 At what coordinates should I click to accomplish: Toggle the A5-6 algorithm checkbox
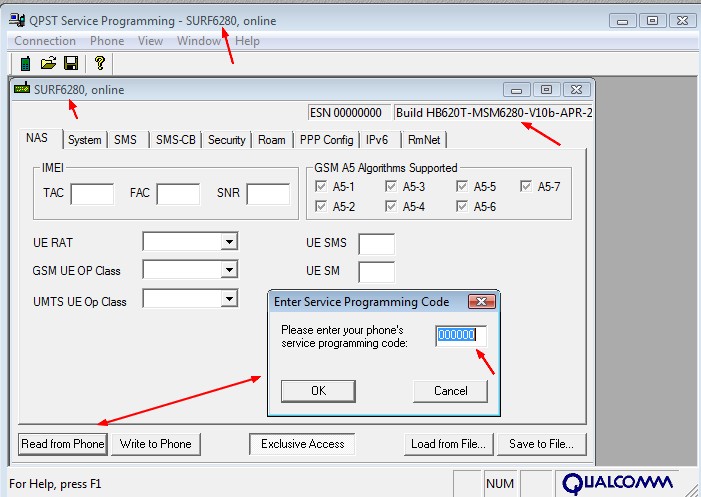tap(462, 206)
